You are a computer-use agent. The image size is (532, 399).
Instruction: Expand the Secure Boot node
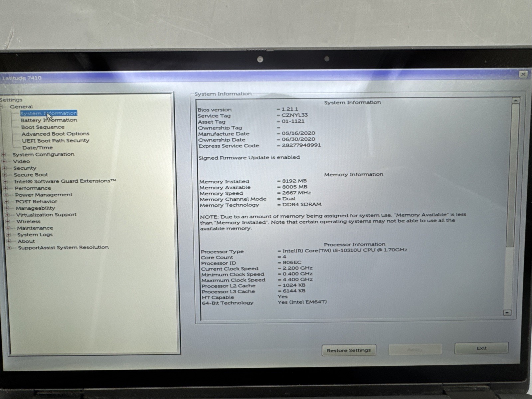5,175
